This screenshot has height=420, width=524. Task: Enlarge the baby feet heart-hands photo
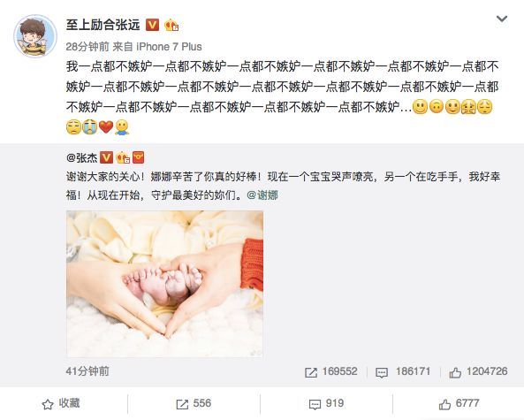pyautogui.click(x=164, y=284)
